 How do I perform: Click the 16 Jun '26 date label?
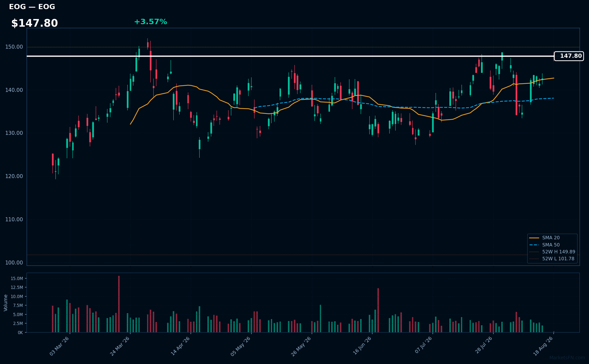[362, 346]
